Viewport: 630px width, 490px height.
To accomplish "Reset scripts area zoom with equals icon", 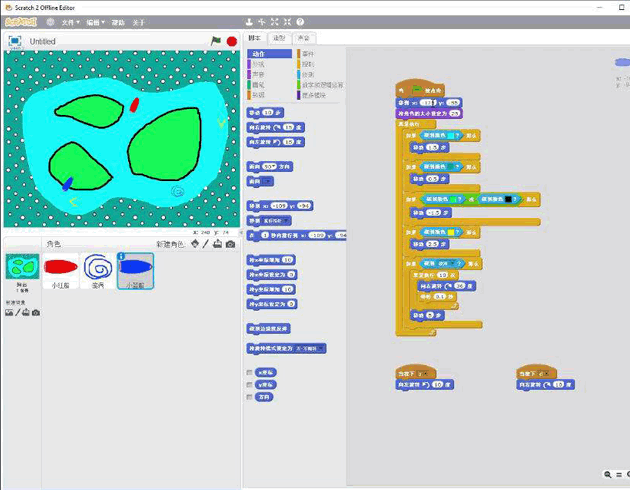I will [619, 475].
